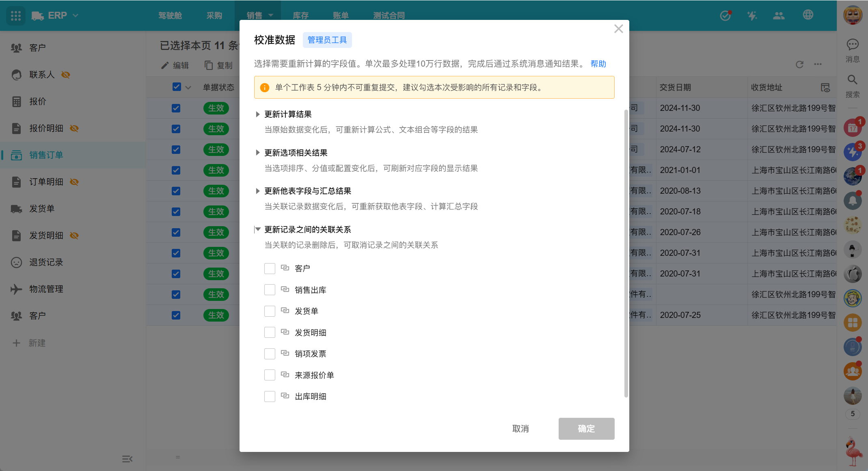This screenshot has width=868, height=471.
Task: Open the contacts people icon in top bar
Action: (x=779, y=15)
